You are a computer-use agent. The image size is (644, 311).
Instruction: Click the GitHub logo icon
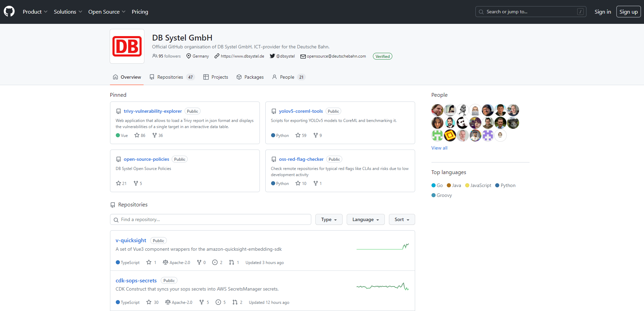coord(9,12)
